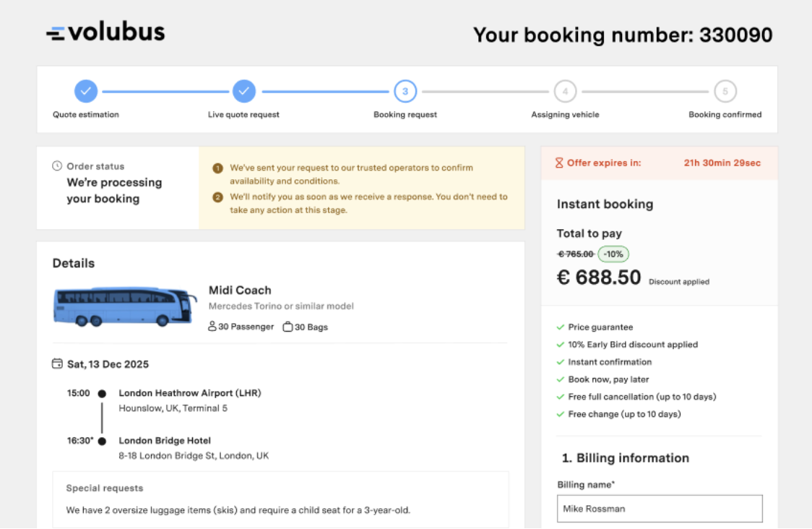Click the hourglass offer expiry icon

[559, 163]
